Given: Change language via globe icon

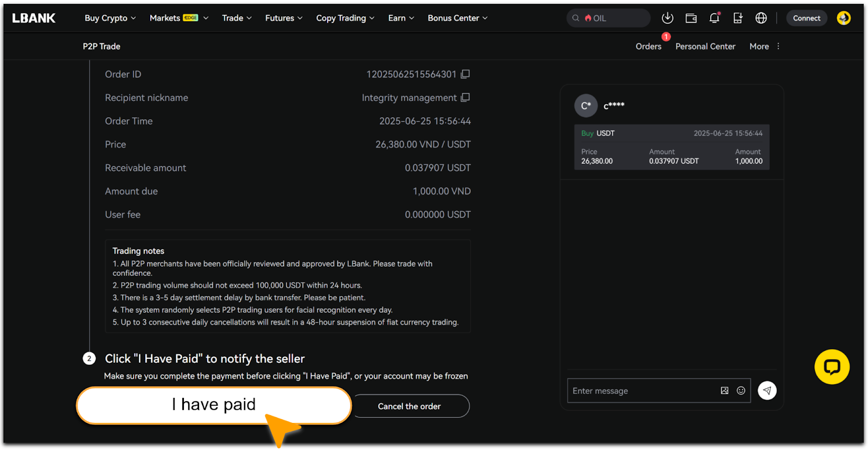Looking at the screenshot, I should pos(761,18).
